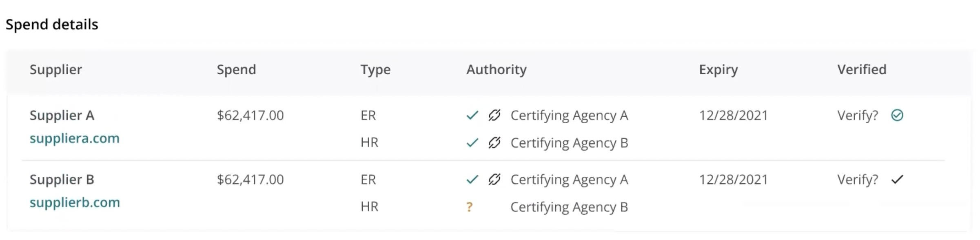
Task: Click Supplier A's ER green checkmark icon
Action: (x=472, y=116)
